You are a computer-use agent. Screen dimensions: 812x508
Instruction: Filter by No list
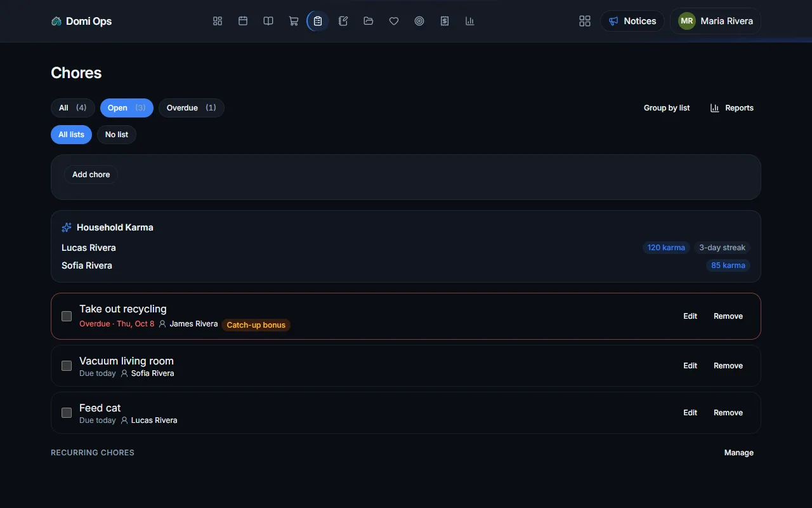point(117,135)
